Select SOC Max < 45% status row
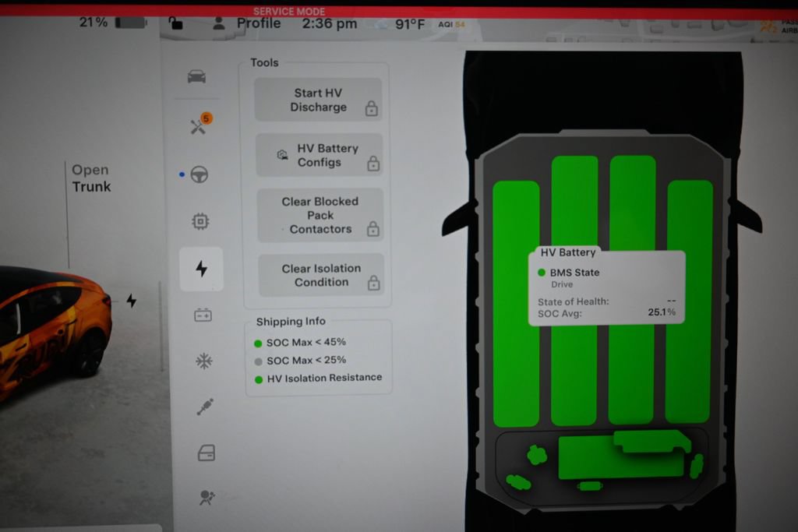Screen dimensions: 798x532 (300, 343)
